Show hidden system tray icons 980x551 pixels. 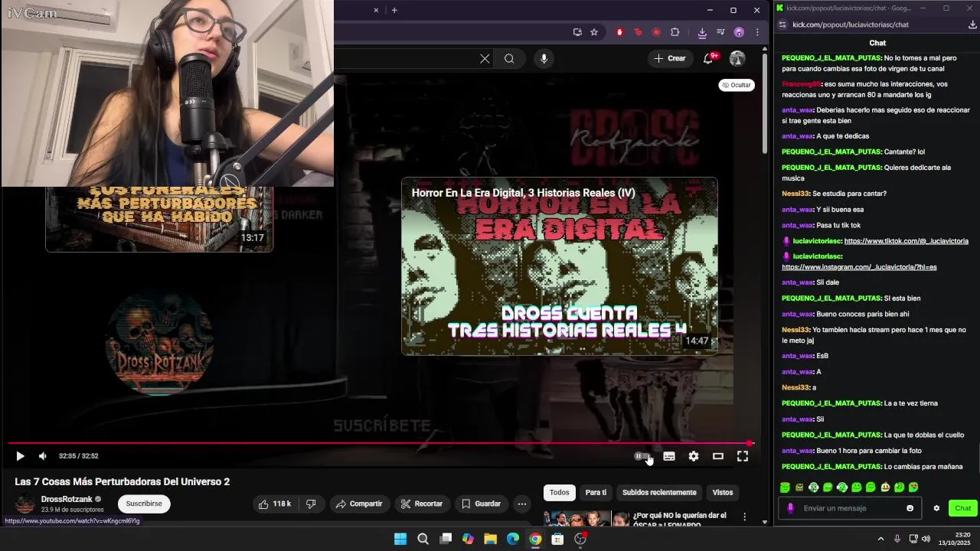tap(880, 539)
